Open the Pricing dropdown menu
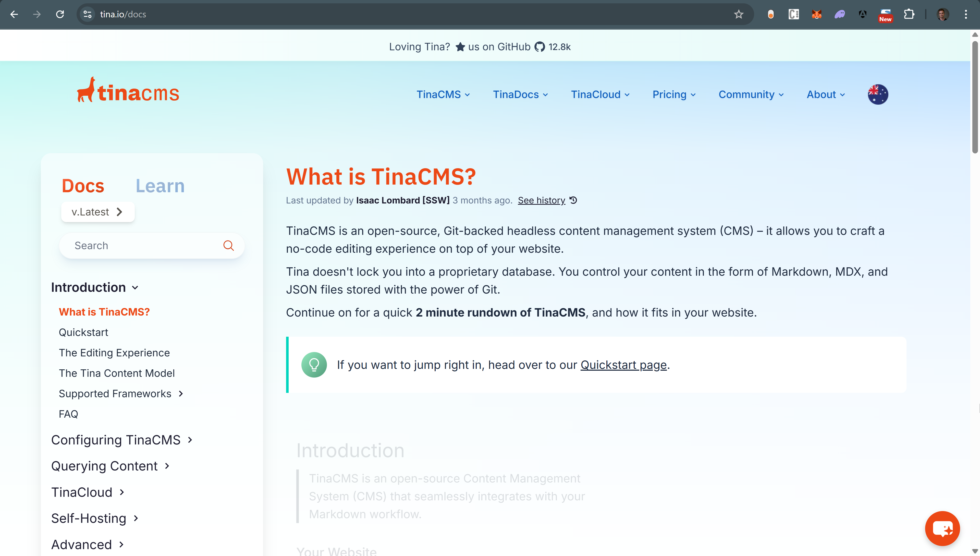 click(x=674, y=94)
